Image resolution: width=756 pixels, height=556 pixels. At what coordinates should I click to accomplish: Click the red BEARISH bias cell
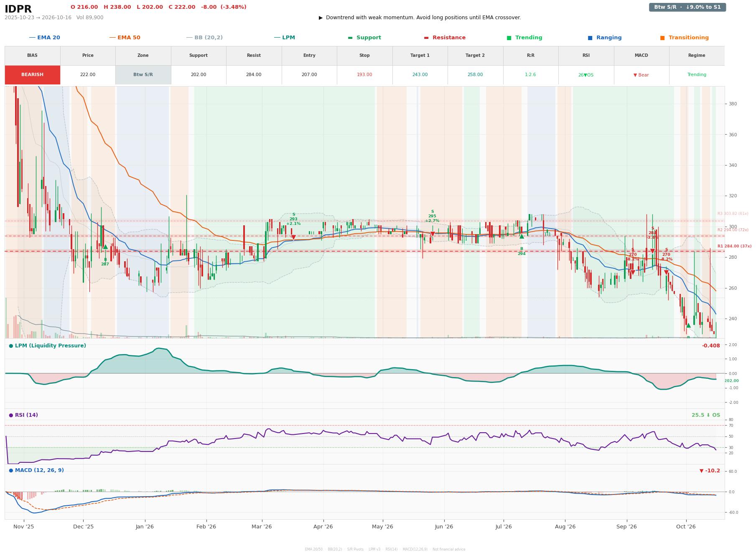click(x=33, y=75)
